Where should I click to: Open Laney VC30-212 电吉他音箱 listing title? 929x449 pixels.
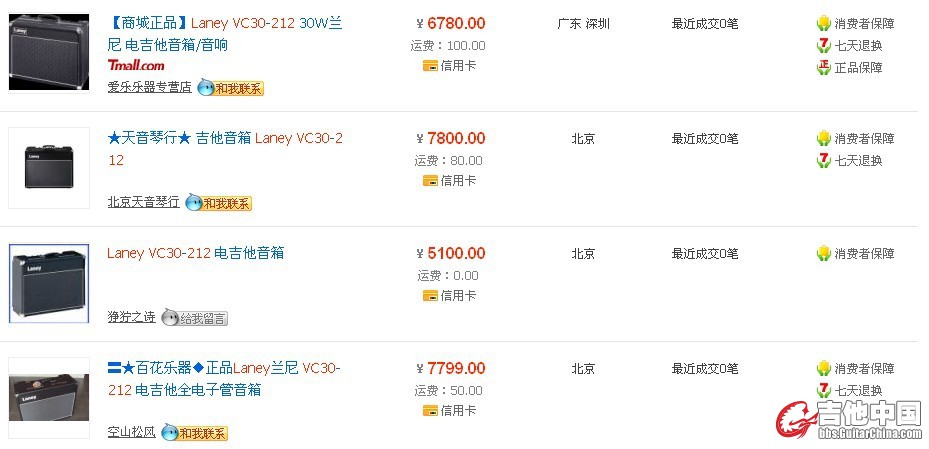point(195,253)
